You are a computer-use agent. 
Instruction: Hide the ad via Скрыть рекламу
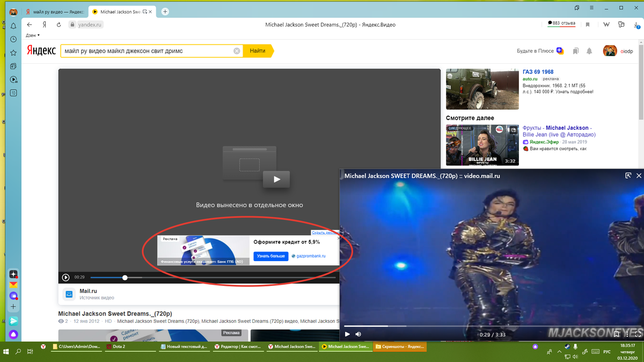[x=325, y=233]
